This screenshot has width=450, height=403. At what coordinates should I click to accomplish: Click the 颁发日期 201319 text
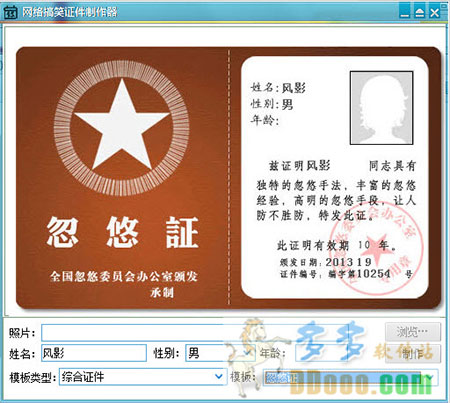tap(326, 262)
